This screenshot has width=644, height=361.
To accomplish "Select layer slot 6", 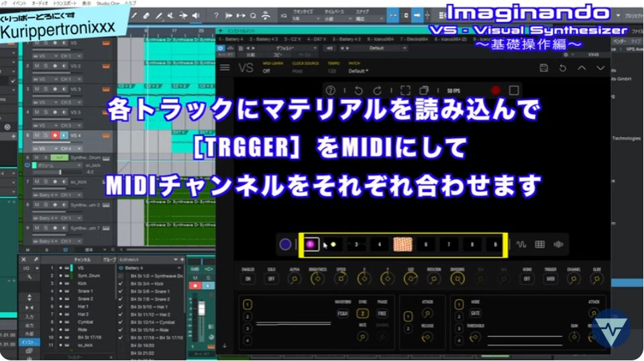I will (426, 244).
